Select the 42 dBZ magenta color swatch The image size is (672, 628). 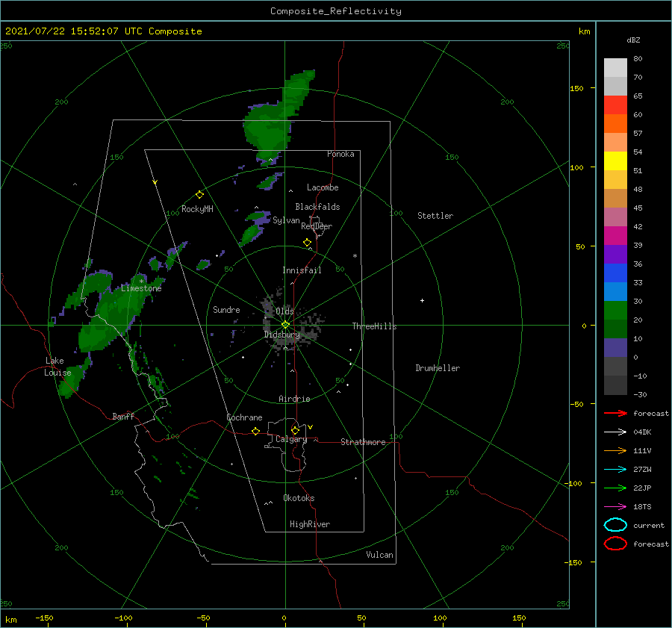tap(615, 236)
